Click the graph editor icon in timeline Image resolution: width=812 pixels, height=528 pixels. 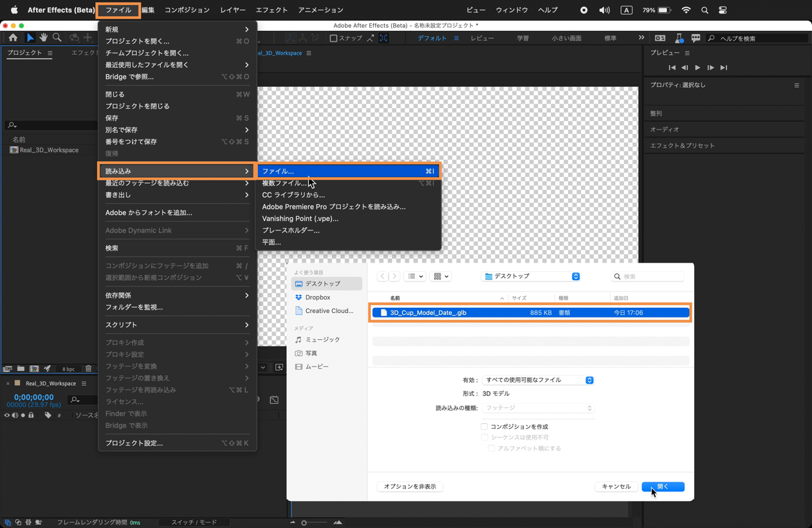click(x=274, y=400)
